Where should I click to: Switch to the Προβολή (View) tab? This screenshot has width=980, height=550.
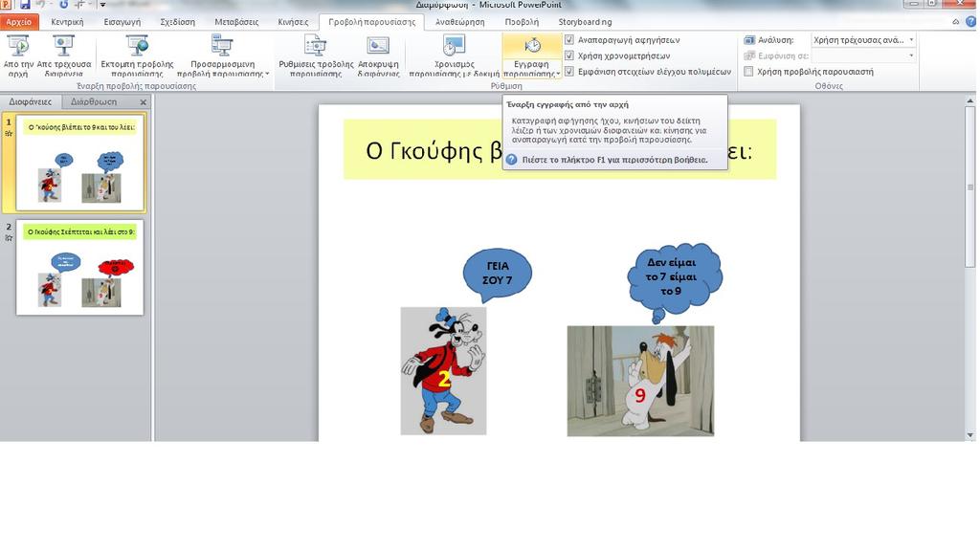click(522, 22)
